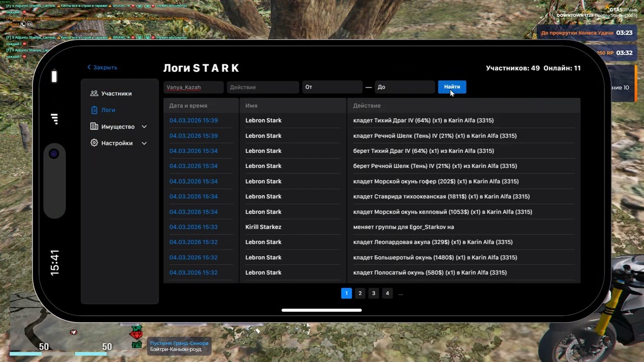
Task: Click the Действие column header
Action: click(x=367, y=106)
